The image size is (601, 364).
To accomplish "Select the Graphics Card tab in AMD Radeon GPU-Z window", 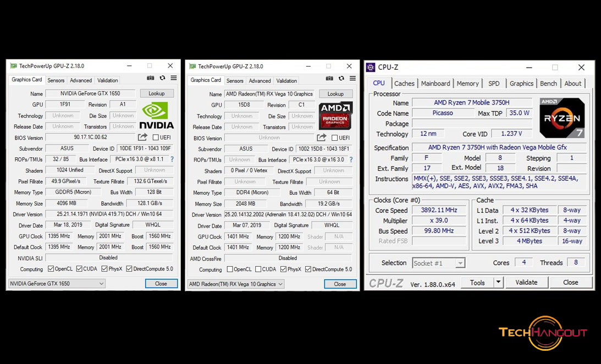I will point(206,80).
